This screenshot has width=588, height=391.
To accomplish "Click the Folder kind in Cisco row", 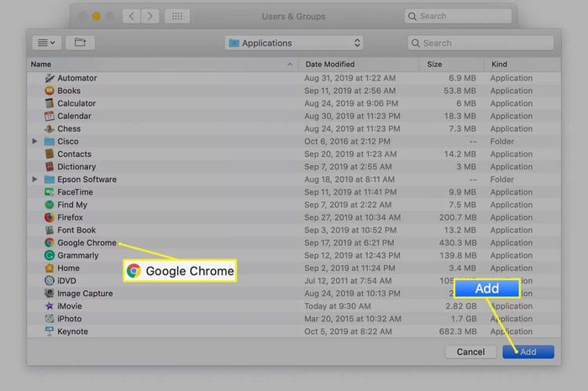I will click(x=502, y=142).
